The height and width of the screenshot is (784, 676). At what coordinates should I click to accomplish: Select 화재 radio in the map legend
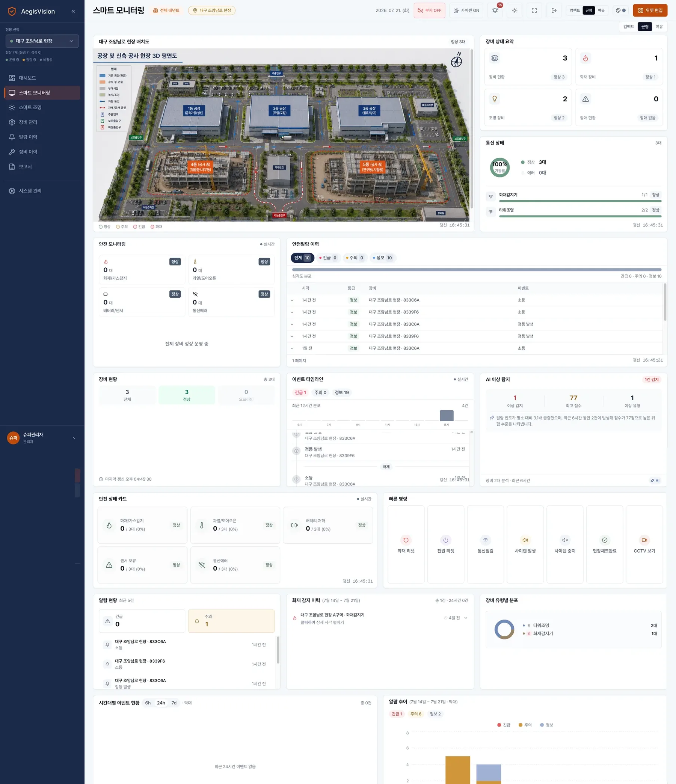(152, 227)
